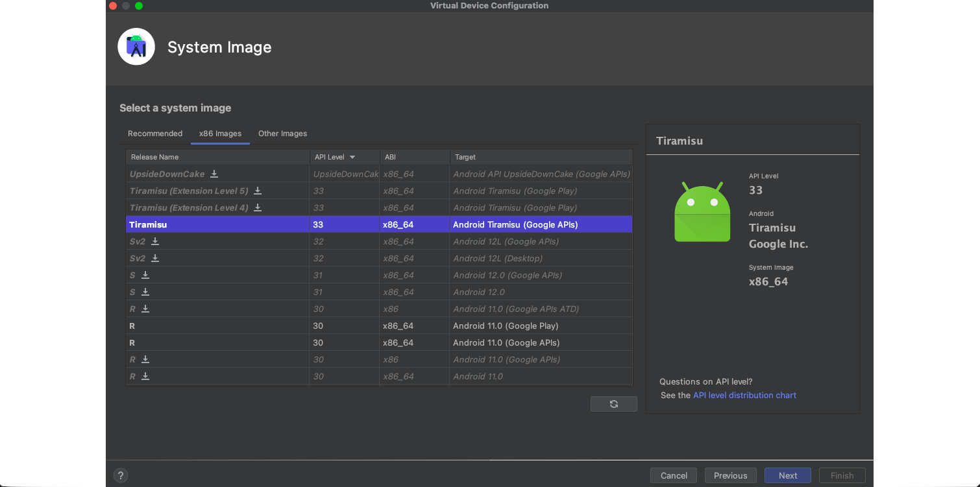
Task: Click the disabled Finish button
Action: click(842, 475)
